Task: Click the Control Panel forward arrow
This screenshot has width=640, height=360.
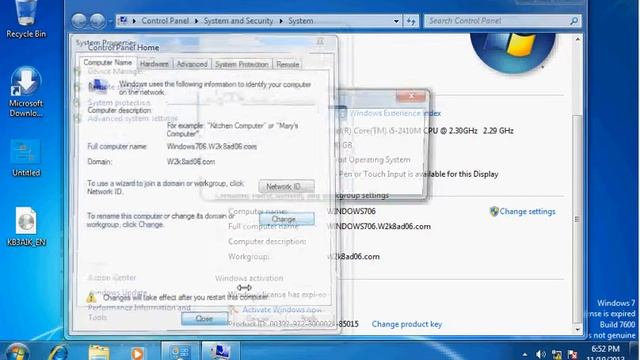Action: click(x=97, y=21)
